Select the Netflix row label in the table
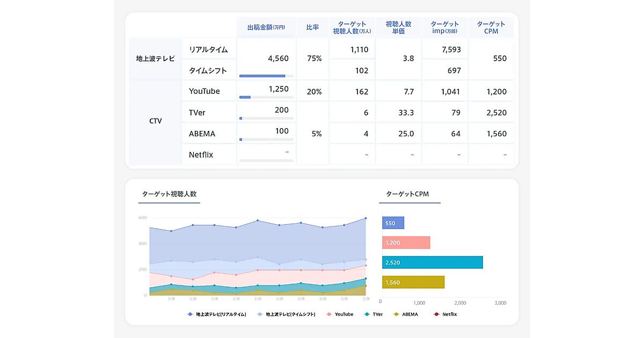The width and height of the screenshot is (644, 338). click(x=201, y=155)
